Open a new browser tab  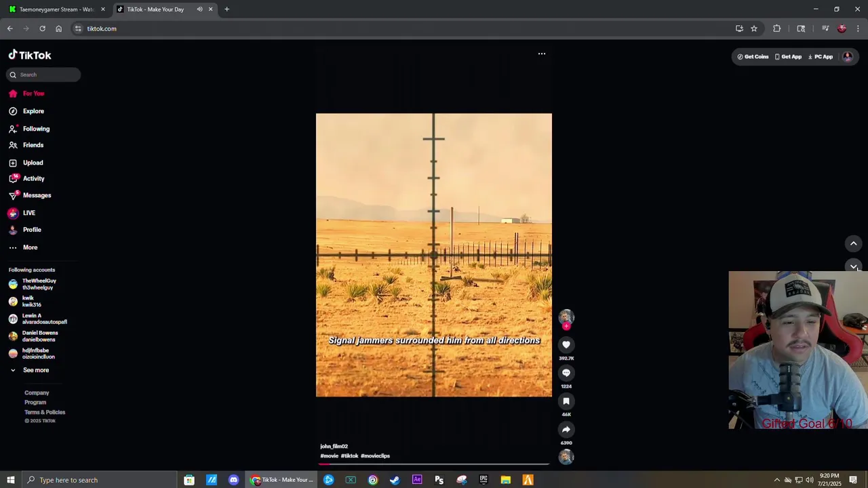tap(226, 9)
